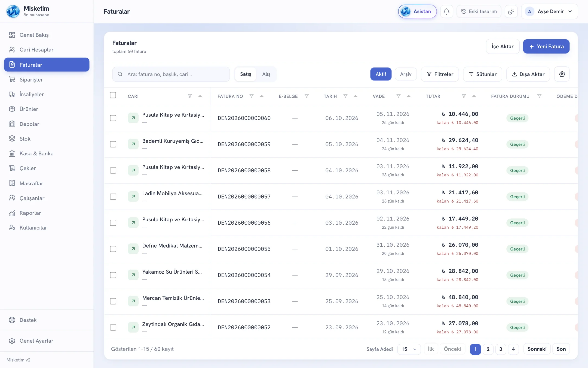Open the Filtreler filter panel

coord(440,74)
